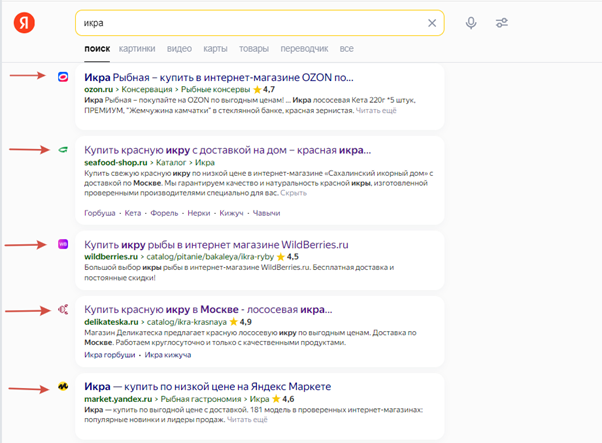This screenshot has width=602, height=443.
Task: Click the WildBerries favicon icon
Action: (x=63, y=243)
